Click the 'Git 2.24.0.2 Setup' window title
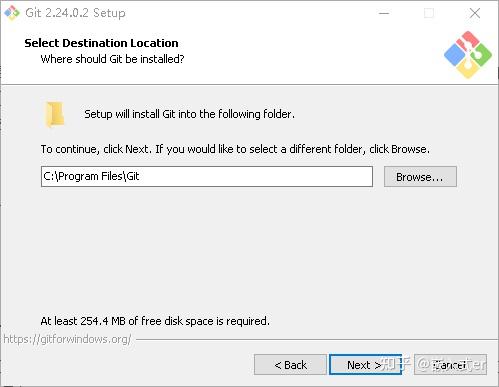This screenshot has height=387, width=499. click(x=75, y=13)
